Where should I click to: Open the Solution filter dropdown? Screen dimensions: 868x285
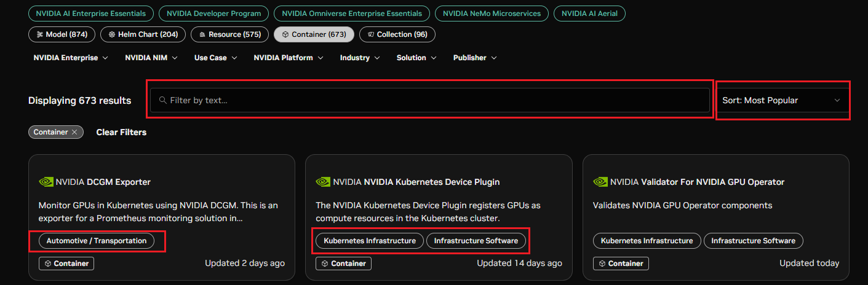tap(416, 58)
